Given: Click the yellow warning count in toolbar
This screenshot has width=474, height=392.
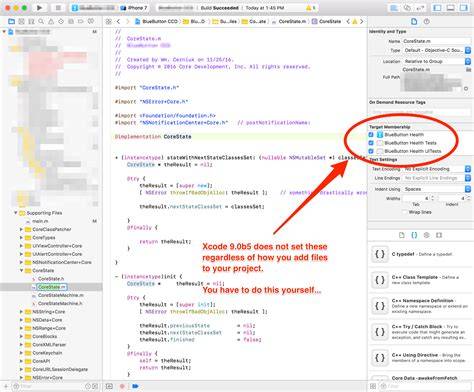Looking at the screenshot, I should [311, 8].
